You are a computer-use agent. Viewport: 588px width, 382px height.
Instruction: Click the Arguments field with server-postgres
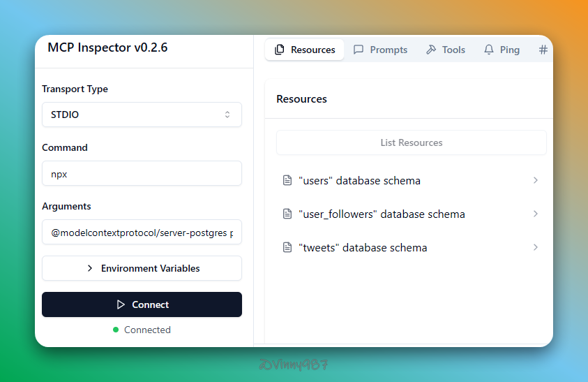tap(142, 233)
